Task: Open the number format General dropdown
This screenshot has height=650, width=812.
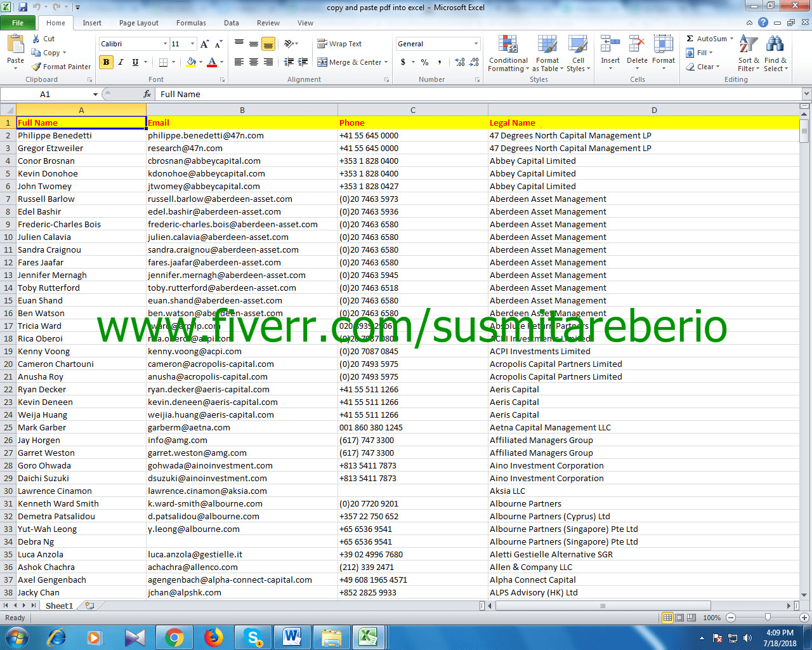Action: pos(476,44)
